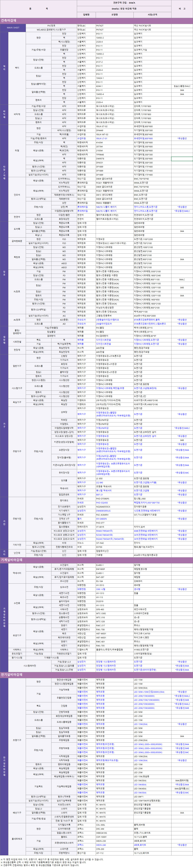Select the blue KR-S4800N model cell
Image resolution: width=193 pixels, height=868 pixels.
tap(114, 519)
